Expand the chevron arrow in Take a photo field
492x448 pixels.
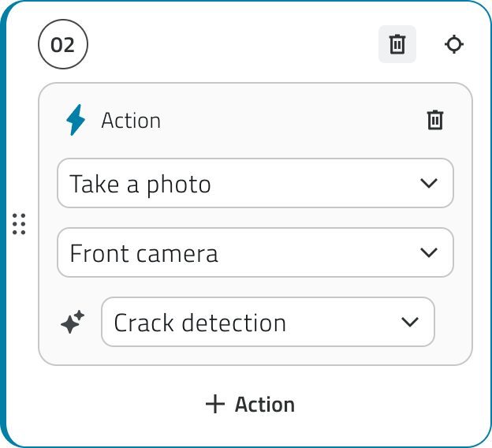tap(429, 184)
